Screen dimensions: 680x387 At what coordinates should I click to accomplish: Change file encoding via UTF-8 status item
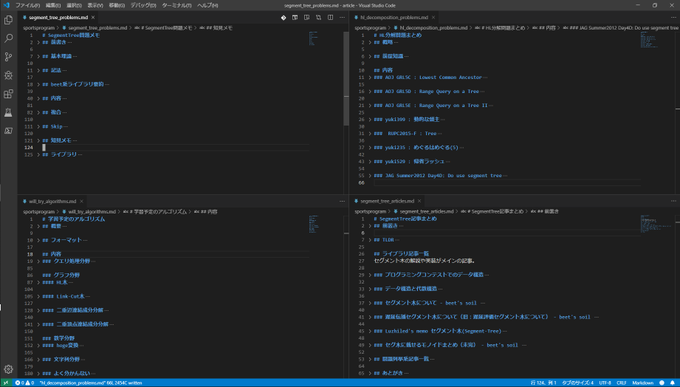pyautogui.click(x=605, y=383)
